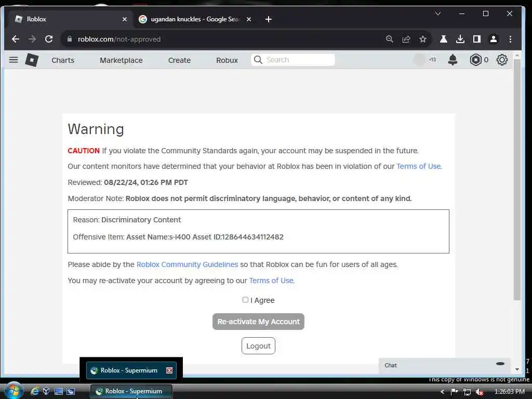Open a new browser tab
532x399 pixels.
[269, 19]
